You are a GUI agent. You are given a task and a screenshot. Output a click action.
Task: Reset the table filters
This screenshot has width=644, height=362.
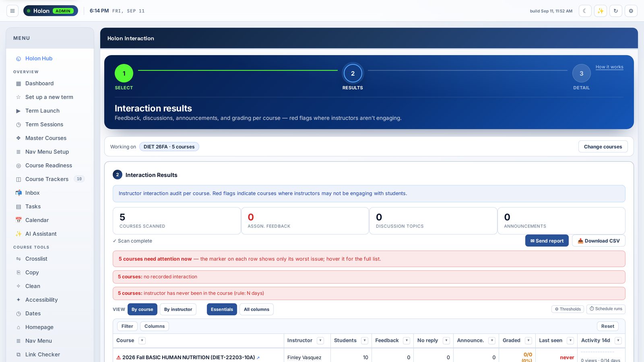608,326
